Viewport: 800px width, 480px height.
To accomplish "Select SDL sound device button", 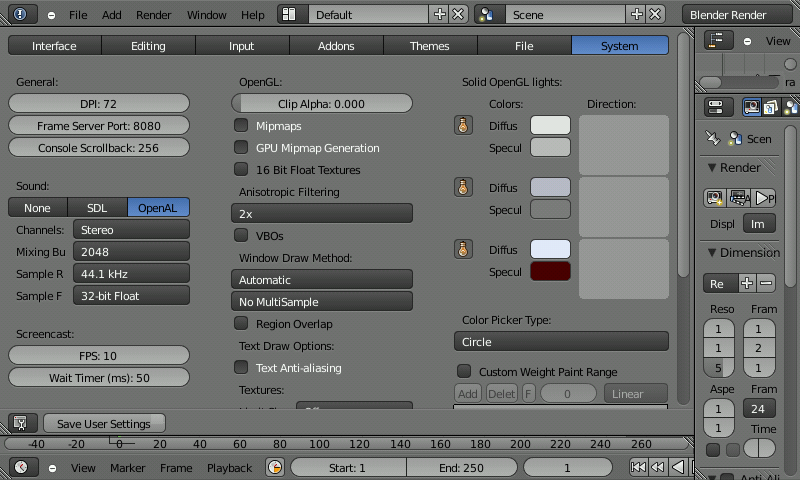I will pyautogui.click(x=97, y=208).
